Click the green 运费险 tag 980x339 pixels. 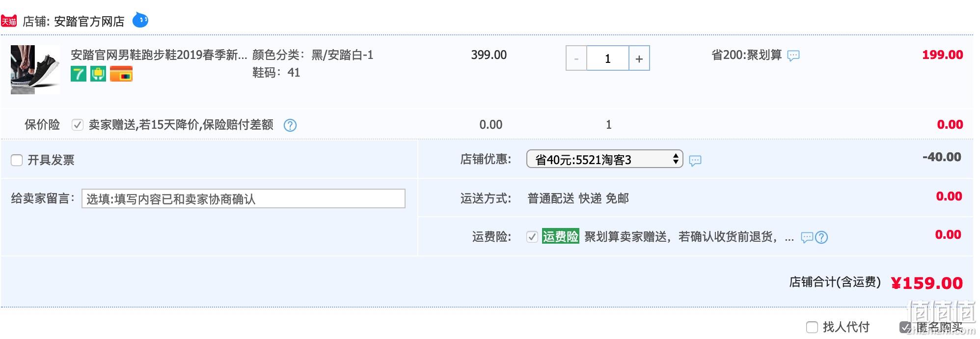561,236
